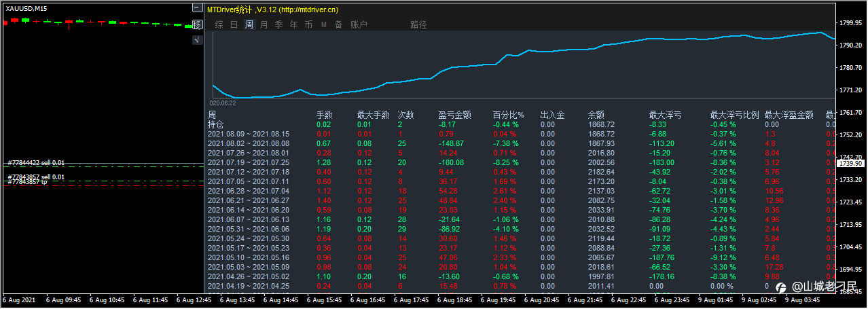Viewport: 868px width, 309px height.
Task: Click order line #77844422 sell 0.01
Action: (x=37, y=163)
